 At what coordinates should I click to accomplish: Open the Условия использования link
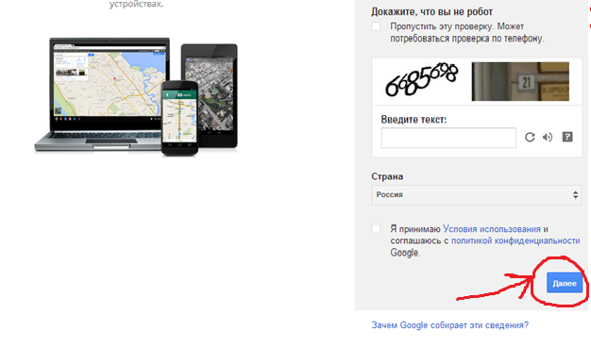[492, 229]
